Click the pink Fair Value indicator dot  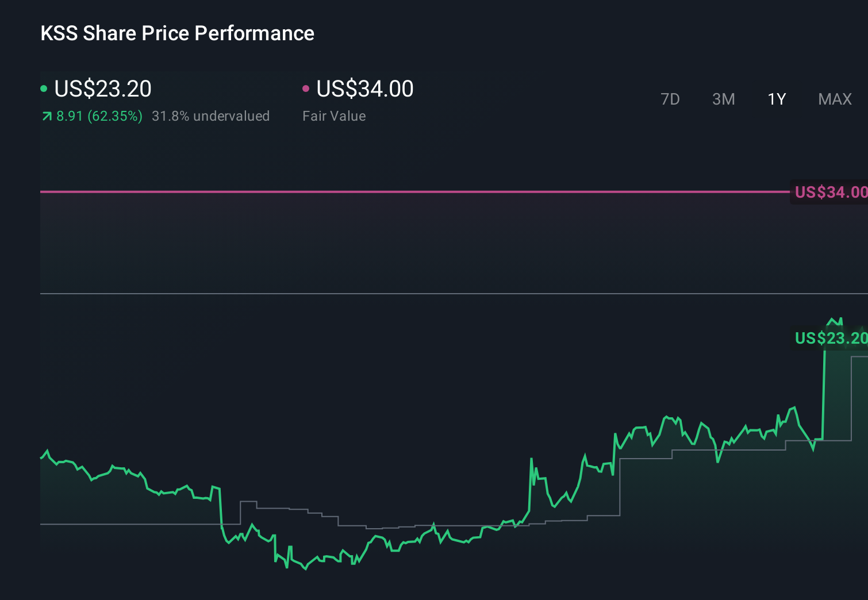point(307,87)
